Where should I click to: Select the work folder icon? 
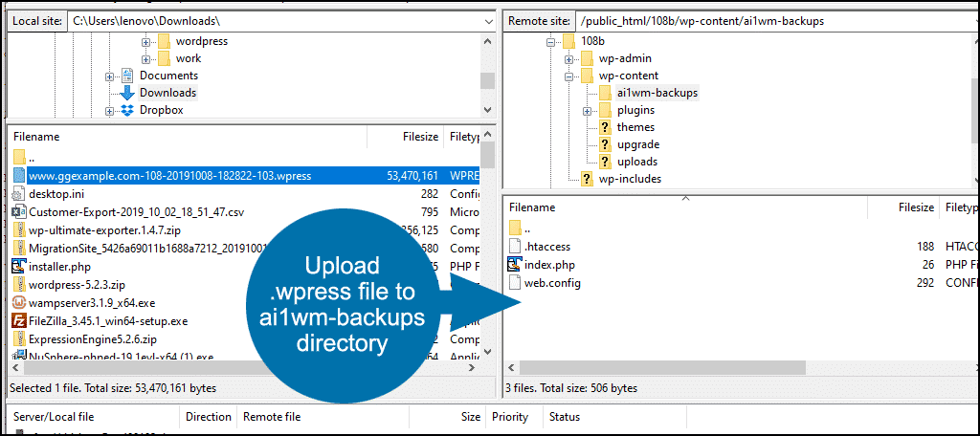[x=164, y=58]
